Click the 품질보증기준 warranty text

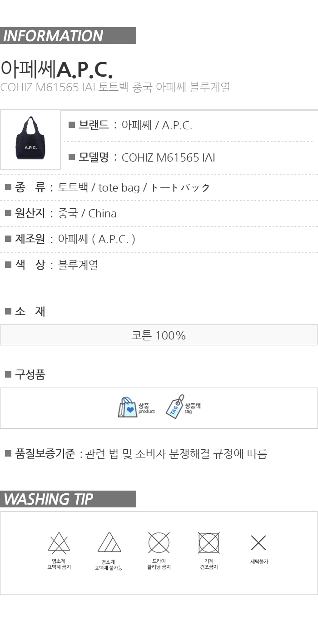136,453
